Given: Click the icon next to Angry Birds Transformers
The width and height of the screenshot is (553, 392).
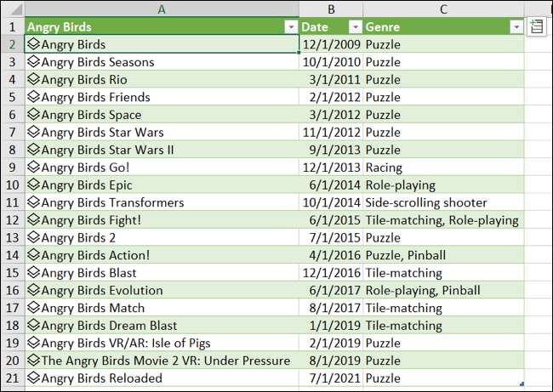Looking at the screenshot, I should 34,202.
